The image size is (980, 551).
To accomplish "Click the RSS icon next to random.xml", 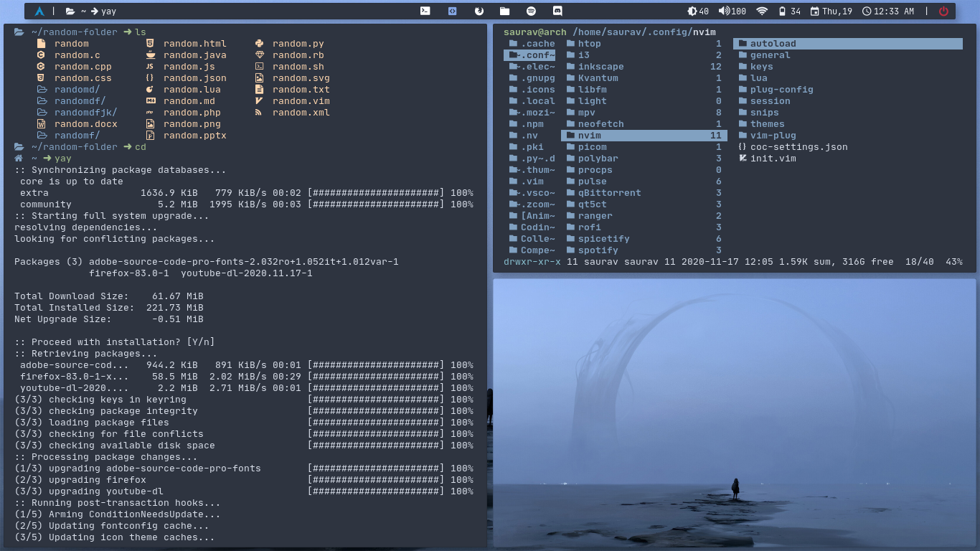I will pos(259,113).
